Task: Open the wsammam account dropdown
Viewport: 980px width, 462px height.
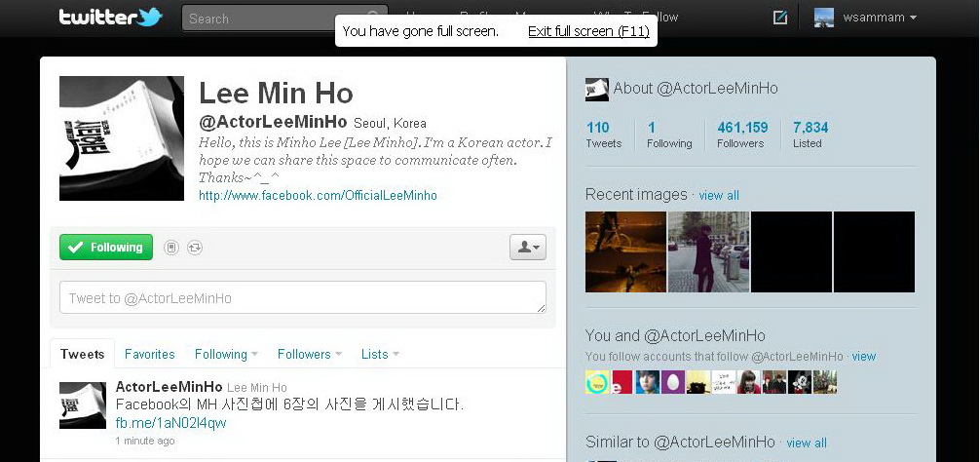Action: (880, 18)
